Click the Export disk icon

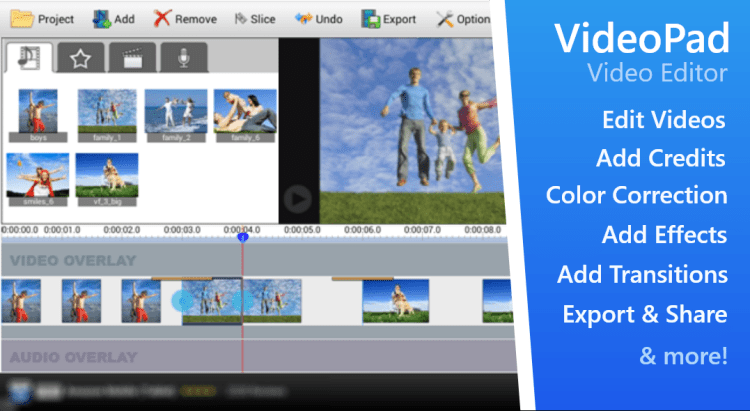(x=370, y=19)
